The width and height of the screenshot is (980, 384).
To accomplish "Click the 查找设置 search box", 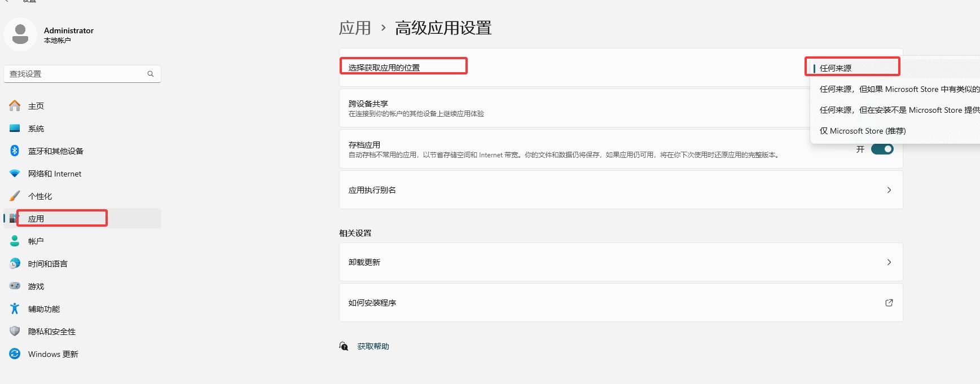I will point(76,74).
